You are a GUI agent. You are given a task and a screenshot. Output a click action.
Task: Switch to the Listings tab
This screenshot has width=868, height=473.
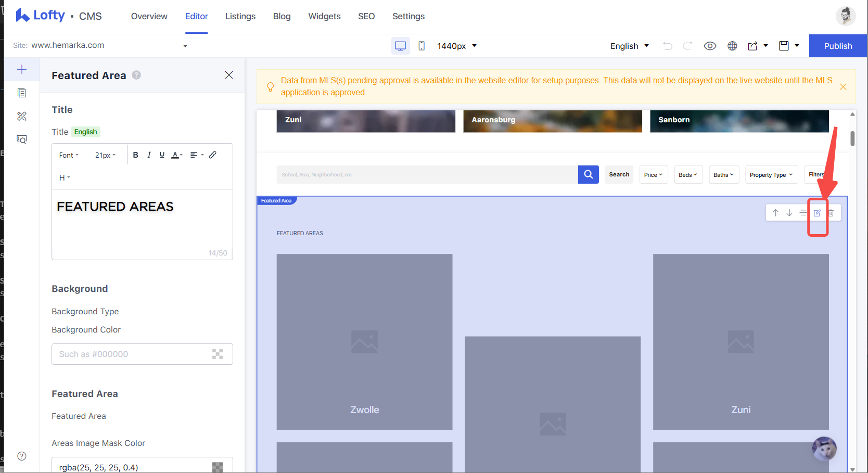pos(240,16)
